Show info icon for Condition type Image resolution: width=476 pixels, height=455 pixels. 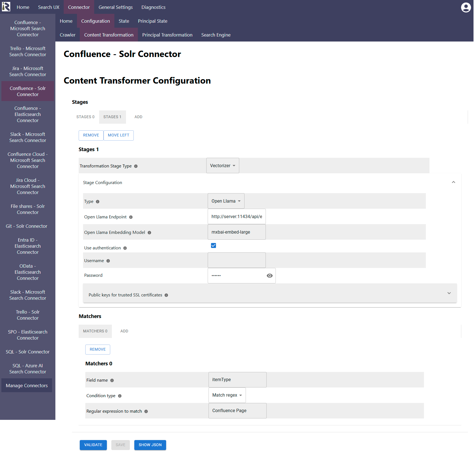click(x=120, y=396)
